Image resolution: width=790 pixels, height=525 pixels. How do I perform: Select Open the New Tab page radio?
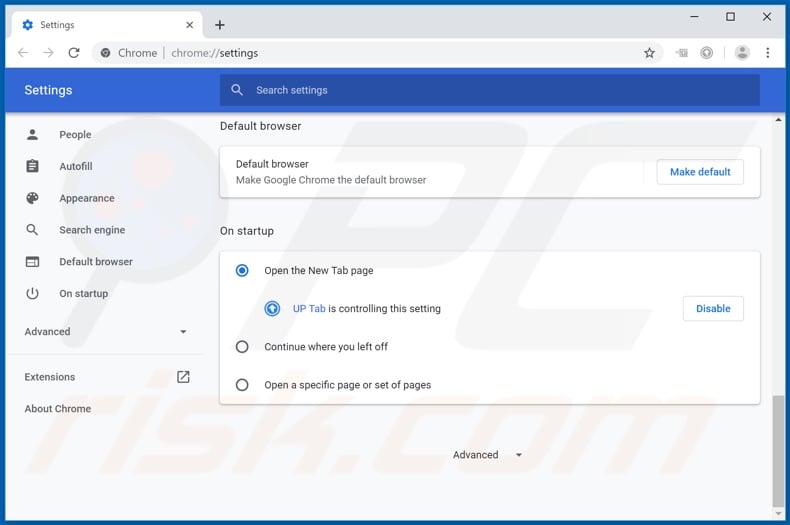(x=242, y=271)
